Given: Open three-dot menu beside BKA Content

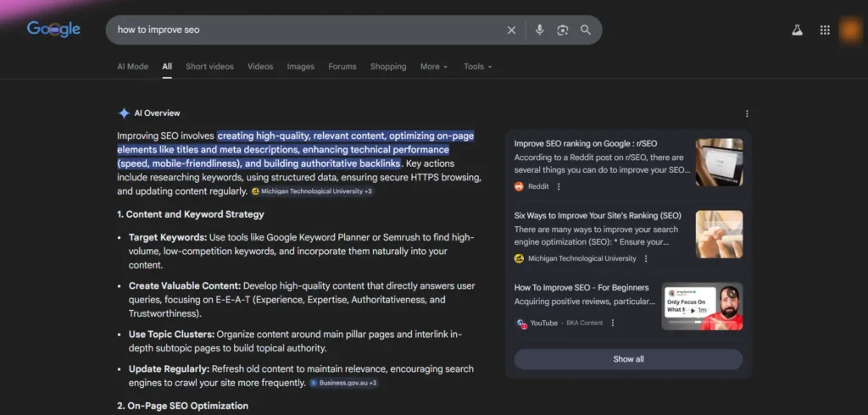Looking at the screenshot, I should [612, 323].
